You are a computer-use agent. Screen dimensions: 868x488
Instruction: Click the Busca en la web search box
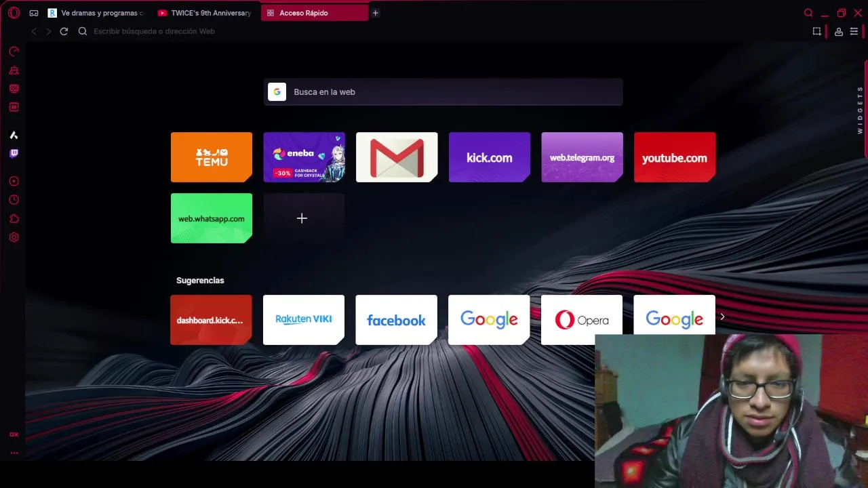pyautogui.click(x=443, y=92)
